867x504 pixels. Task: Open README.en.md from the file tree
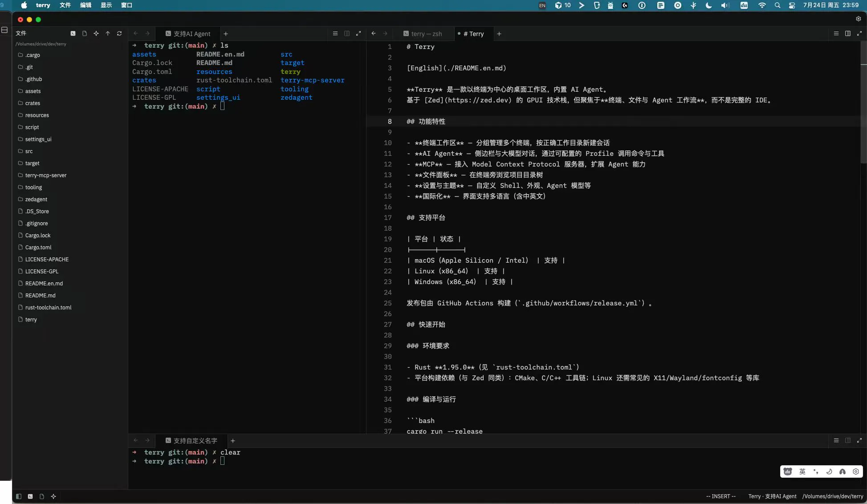click(70, 284)
